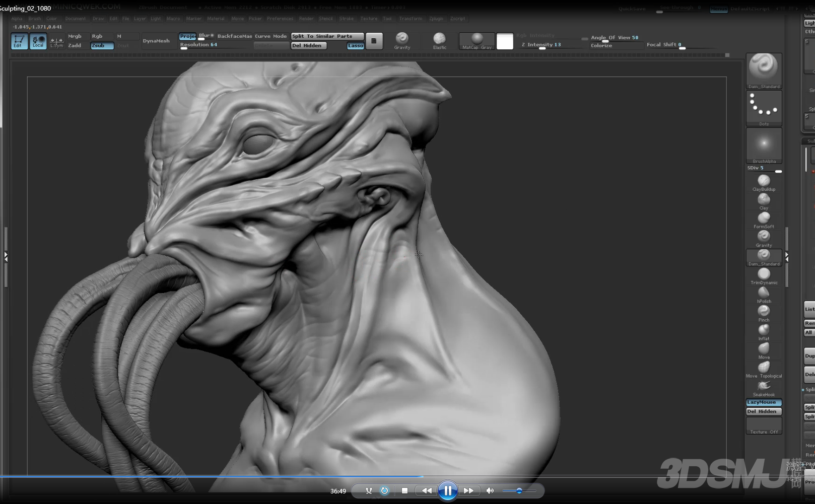The width and height of the screenshot is (815, 504).
Task: Select the Elastic brush in the top shelf
Action: click(x=439, y=41)
